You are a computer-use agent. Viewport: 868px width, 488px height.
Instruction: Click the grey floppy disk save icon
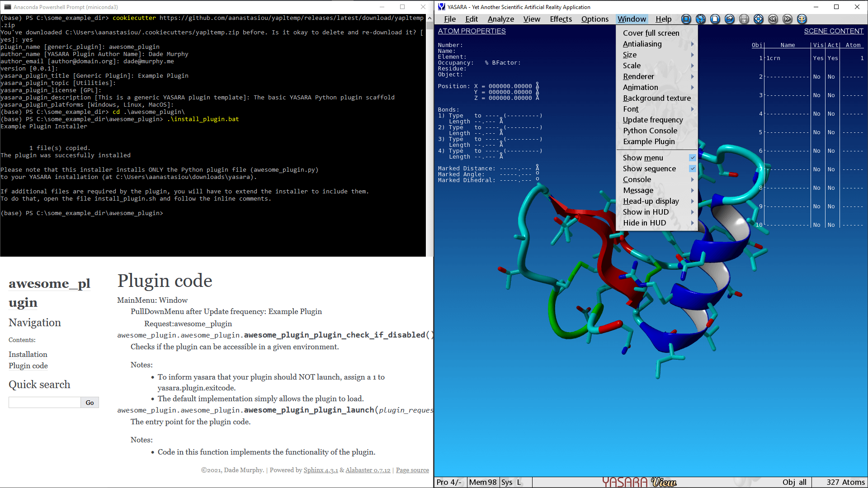(744, 19)
